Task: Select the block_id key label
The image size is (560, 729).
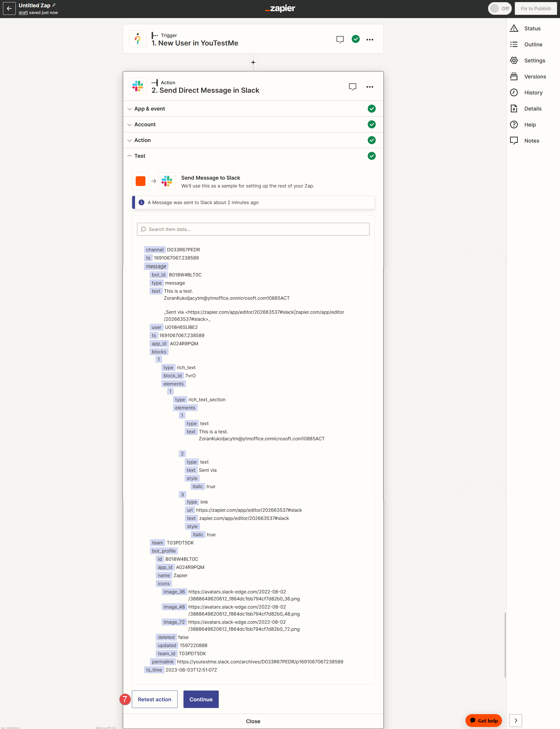Action: [172, 376]
